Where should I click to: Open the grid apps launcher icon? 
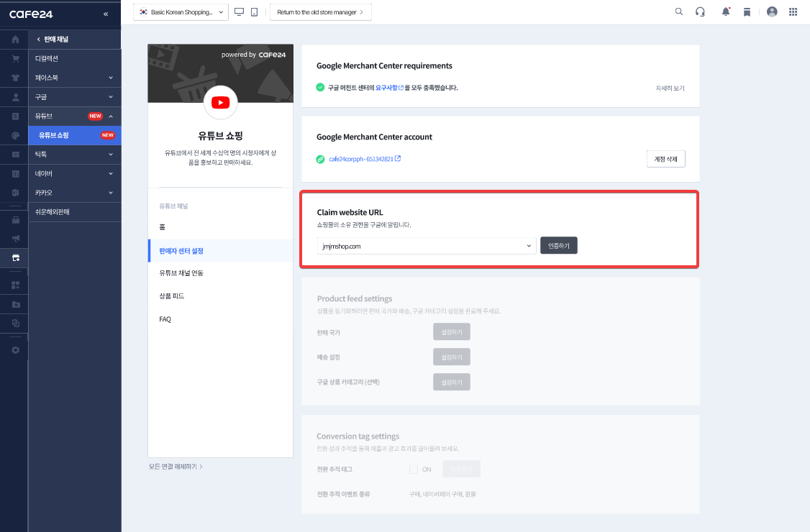793,12
